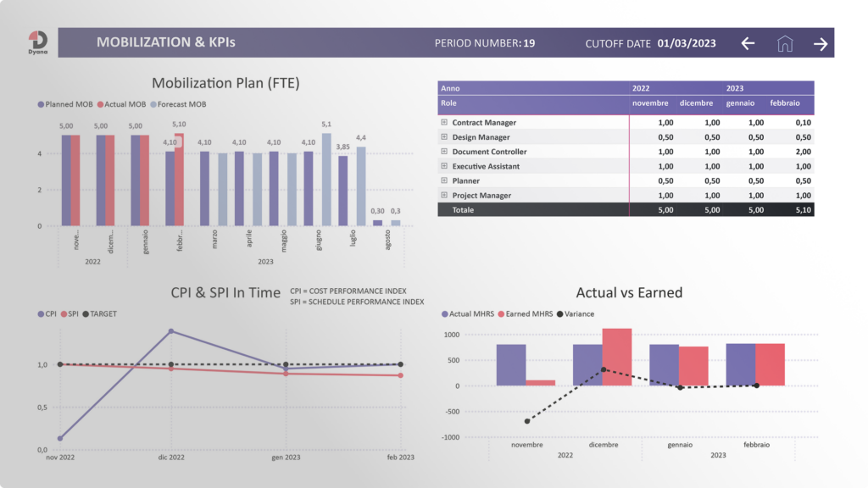This screenshot has height=488, width=868.
Task: Click the MOBILIZATION & KPIs title
Action: [166, 42]
